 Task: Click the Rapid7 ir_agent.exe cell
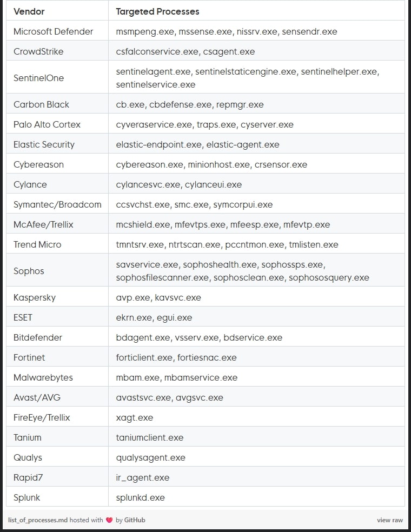point(142,477)
